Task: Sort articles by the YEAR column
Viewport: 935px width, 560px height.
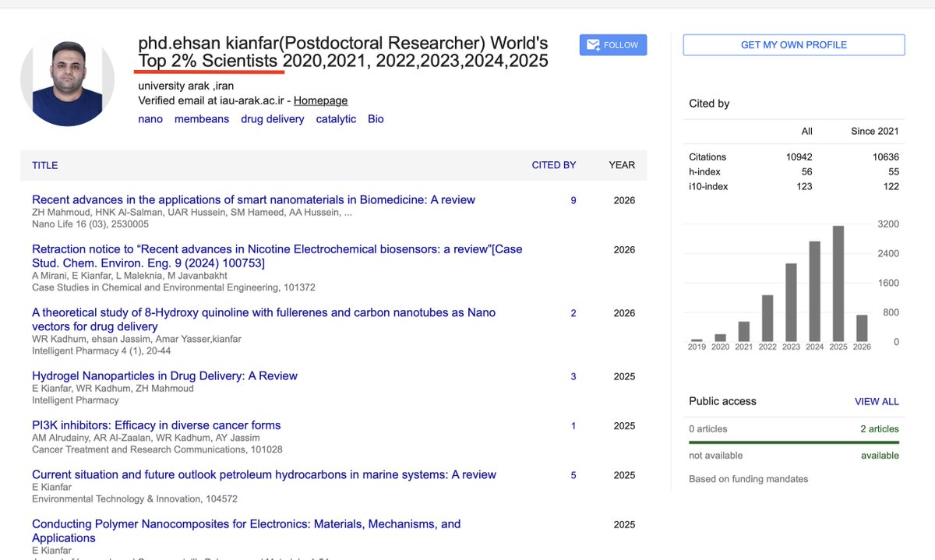Action: click(622, 164)
